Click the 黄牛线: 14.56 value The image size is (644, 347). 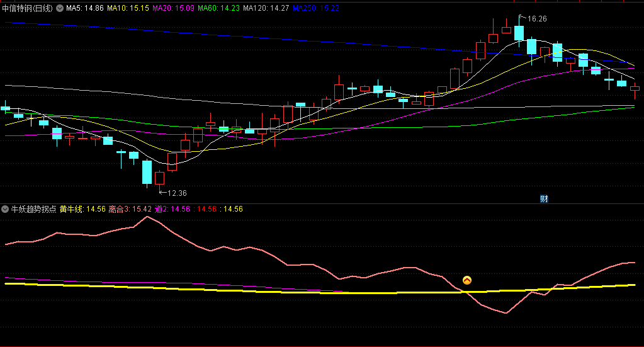tap(82, 209)
